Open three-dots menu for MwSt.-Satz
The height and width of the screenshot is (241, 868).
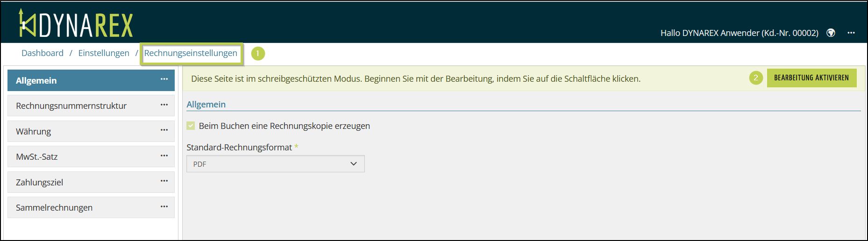(164, 156)
